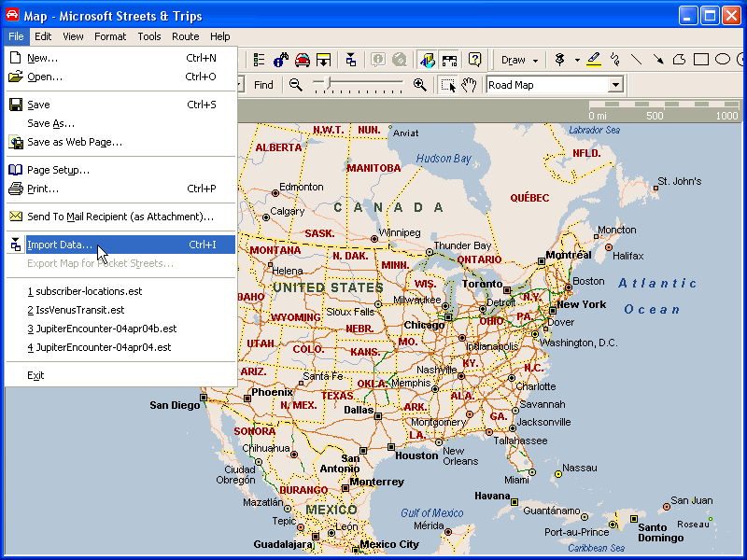Choose the Arrow drawing tool
This screenshot has height=560, width=747.
click(x=658, y=60)
